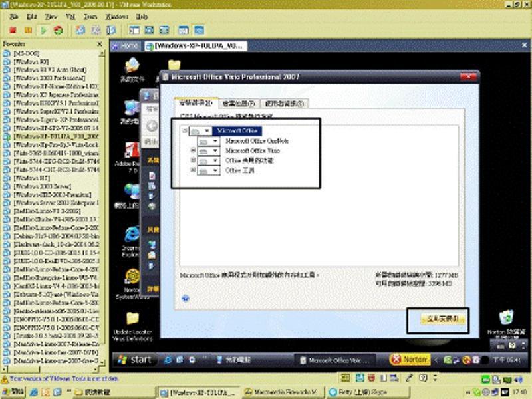This screenshot has height=399, width=532.
Task: Open the Microsoft Office OneNote install dropdown
Action: (208, 141)
